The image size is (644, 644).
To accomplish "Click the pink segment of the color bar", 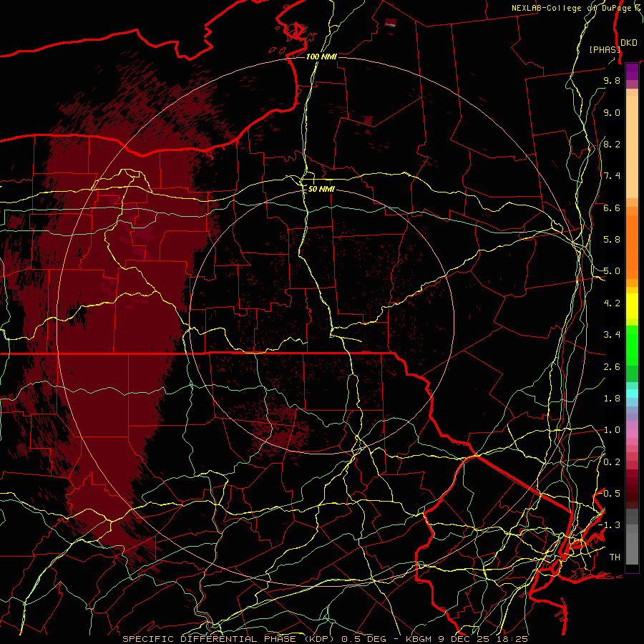I will coord(632,434).
